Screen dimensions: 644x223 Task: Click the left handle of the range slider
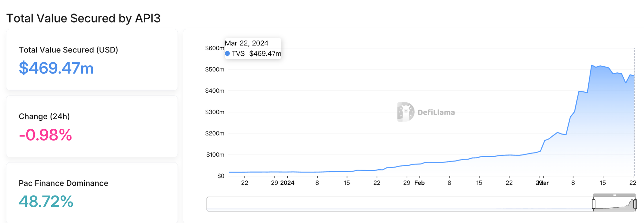point(593,204)
